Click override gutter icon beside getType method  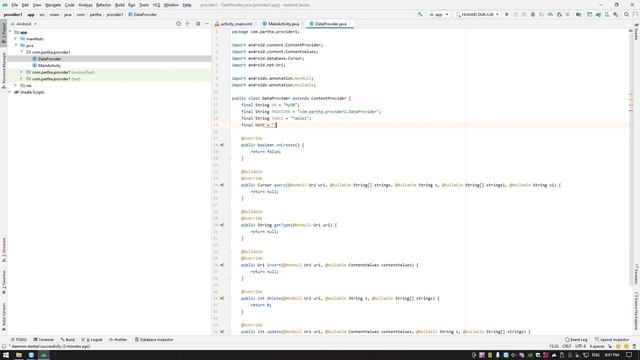tap(222, 225)
